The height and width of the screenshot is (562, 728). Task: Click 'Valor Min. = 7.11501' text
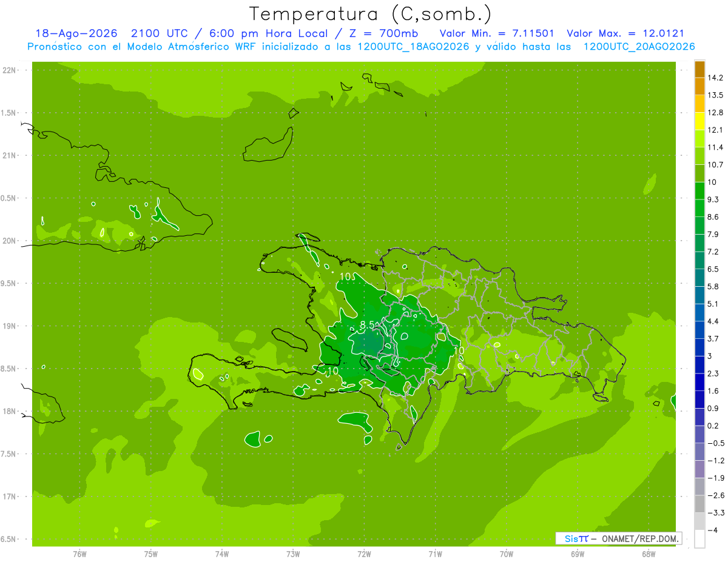point(496,33)
